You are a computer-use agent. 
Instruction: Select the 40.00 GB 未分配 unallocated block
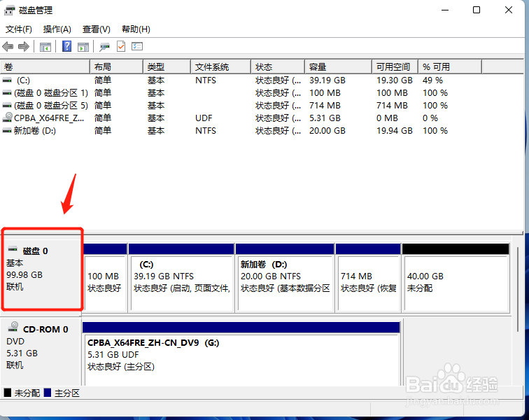pyautogui.click(x=456, y=277)
